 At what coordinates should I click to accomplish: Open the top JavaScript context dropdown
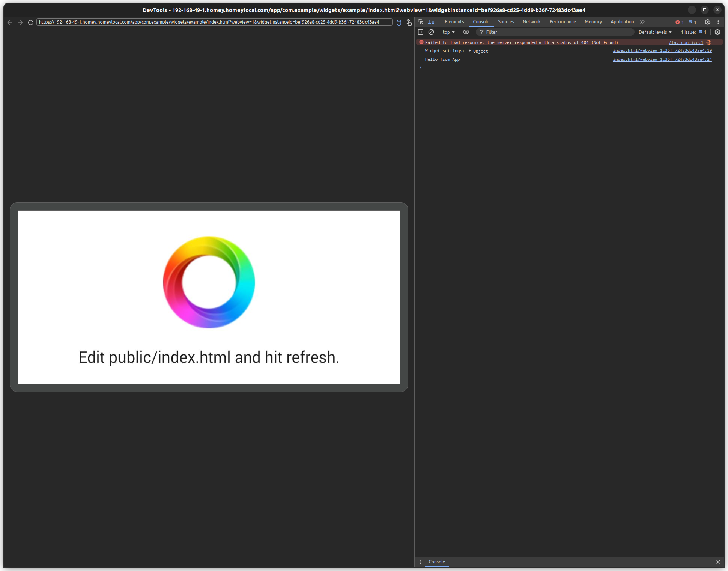448,32
